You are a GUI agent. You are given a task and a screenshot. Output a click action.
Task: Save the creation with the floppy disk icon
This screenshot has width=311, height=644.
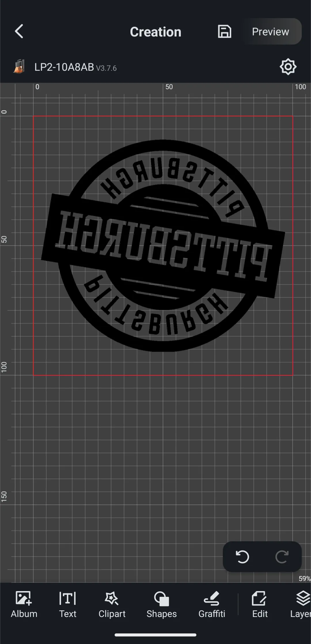(x=224, y=31)
